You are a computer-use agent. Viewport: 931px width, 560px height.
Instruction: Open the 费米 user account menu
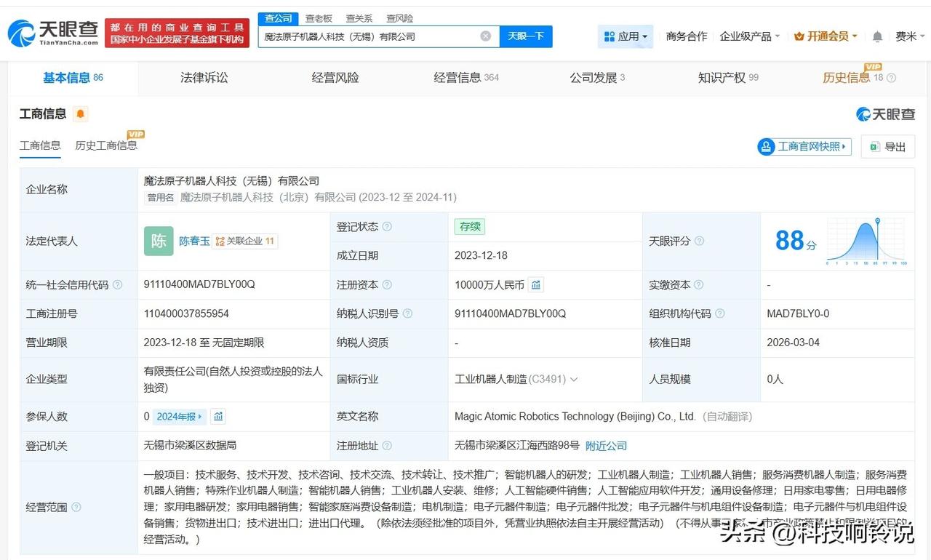[x=910, y=36]
